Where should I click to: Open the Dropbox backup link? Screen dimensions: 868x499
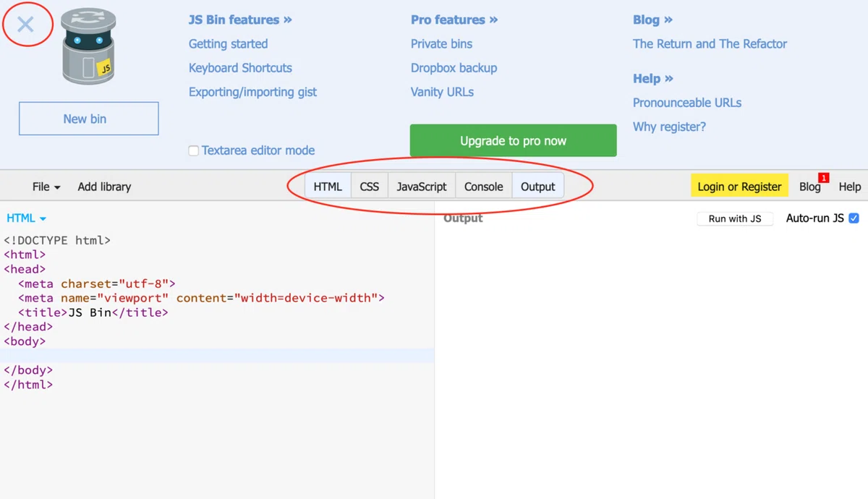click(x=454, y=68)
